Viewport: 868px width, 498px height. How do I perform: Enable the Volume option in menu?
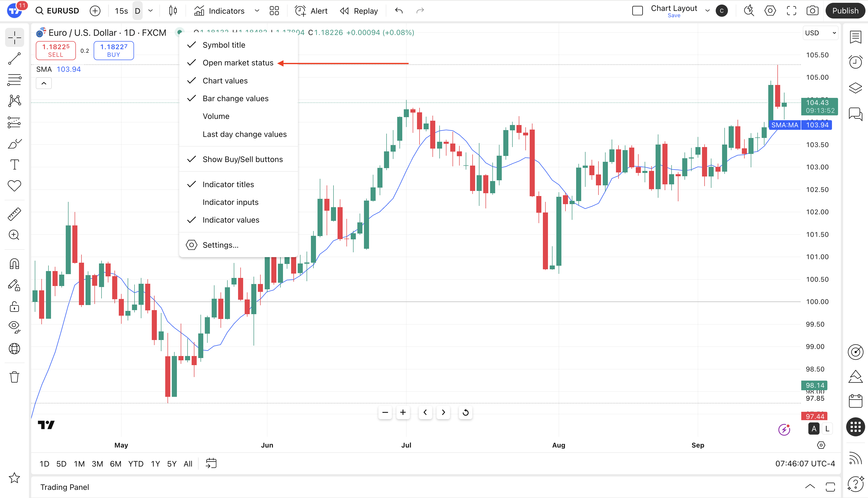pos(216,116)
